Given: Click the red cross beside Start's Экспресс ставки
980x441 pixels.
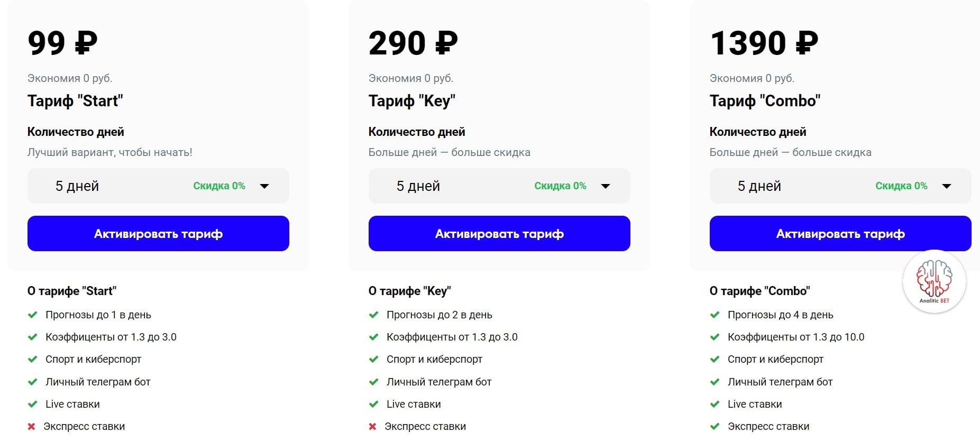Looking at the screenshot, I should tap(31, 426).
